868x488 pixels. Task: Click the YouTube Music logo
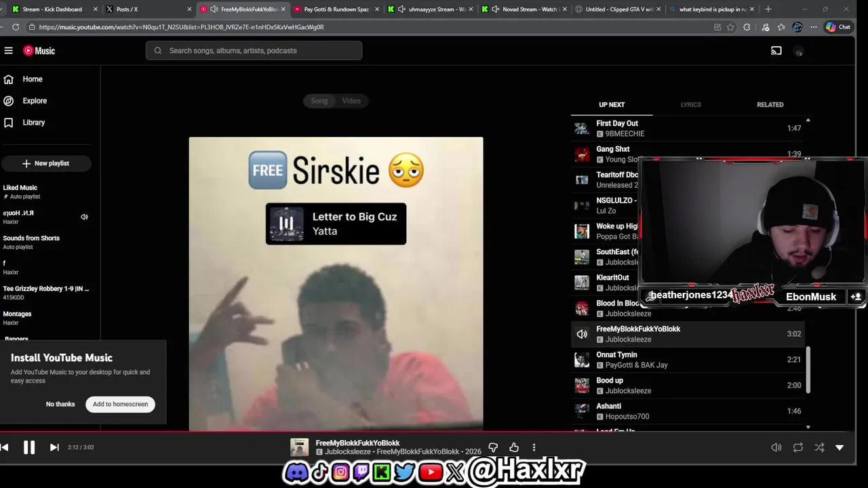(39, 51)
